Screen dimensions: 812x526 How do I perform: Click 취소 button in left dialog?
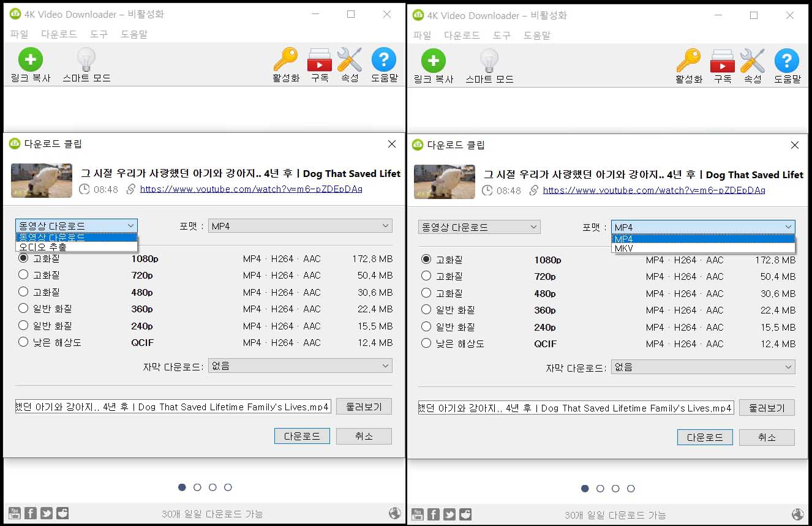coord(364,436)
